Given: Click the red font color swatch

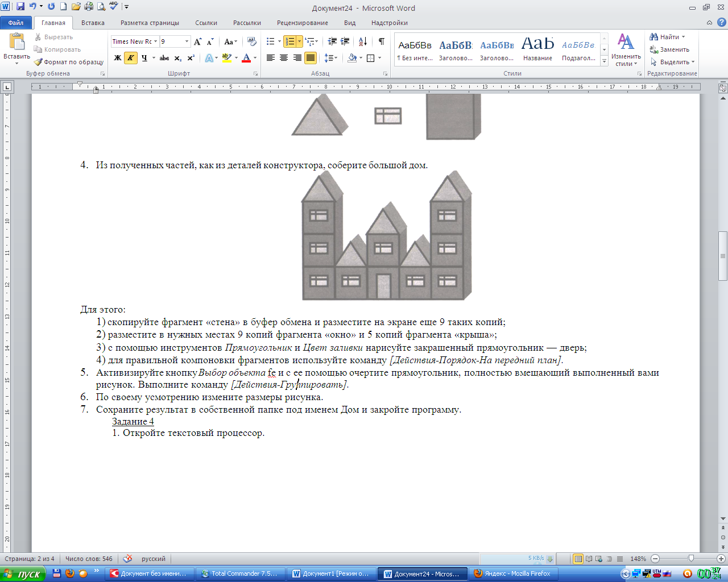Looking at the screenshot, I should (246, 58).
